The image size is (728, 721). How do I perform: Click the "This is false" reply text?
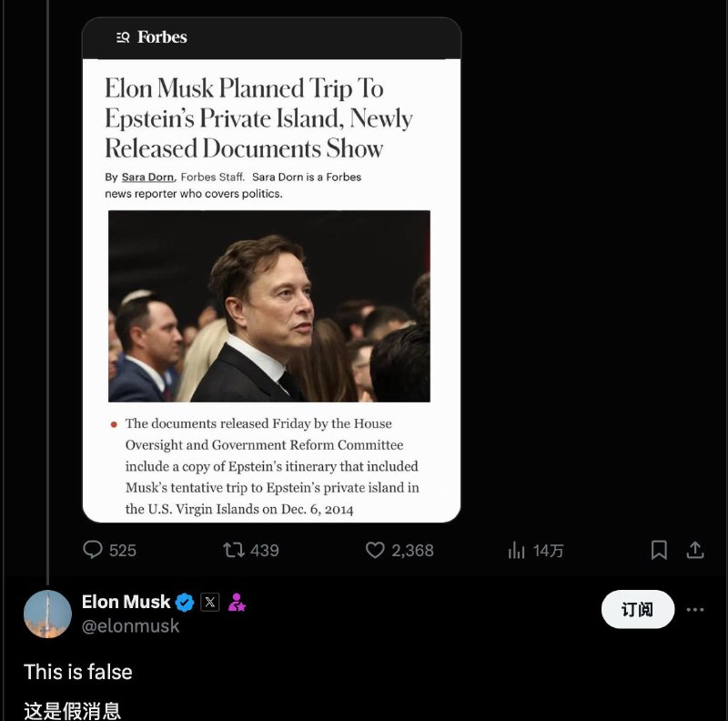pyautogui.click(x=78, y=672)
